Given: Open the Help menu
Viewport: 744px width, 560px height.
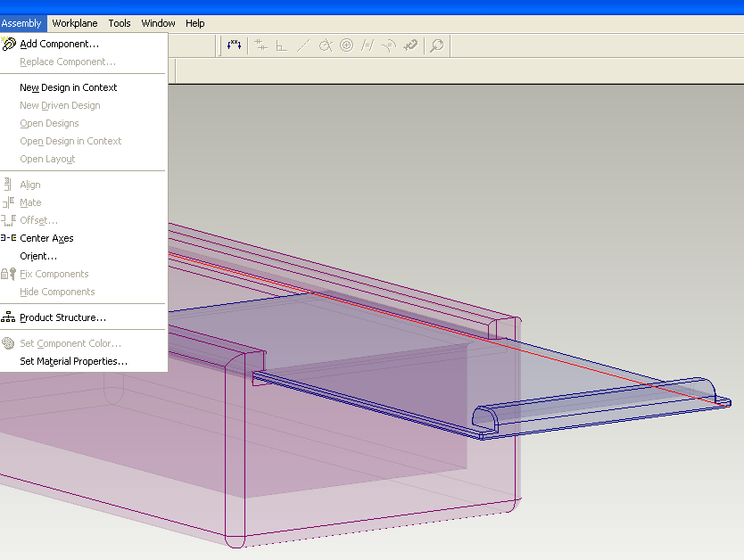Looking at the screenshot, I should pos(194,23).
